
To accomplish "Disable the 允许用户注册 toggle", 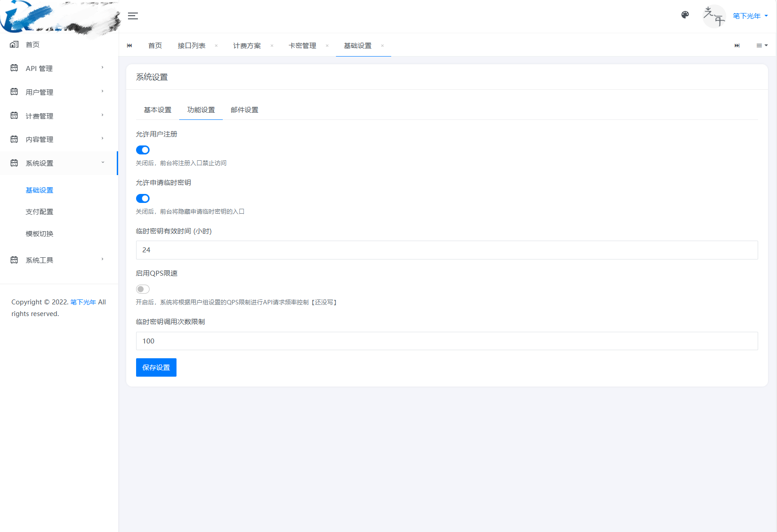I will coord(143,150).
